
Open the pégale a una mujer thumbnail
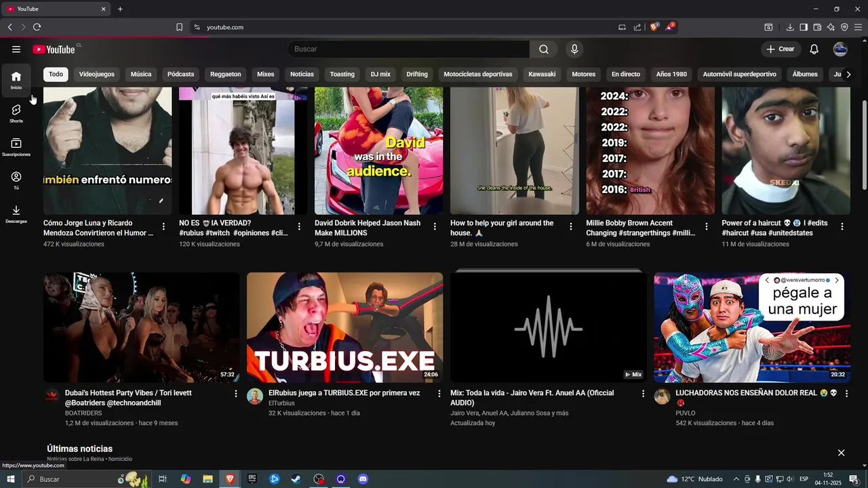pyautogui.click(x=752, y=327)
